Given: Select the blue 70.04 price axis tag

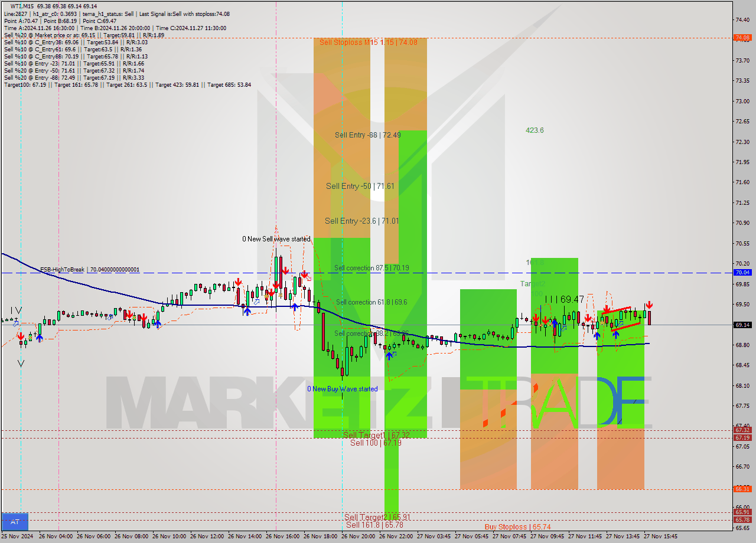Looking at the screenshot, I should [x=742, y=273].
